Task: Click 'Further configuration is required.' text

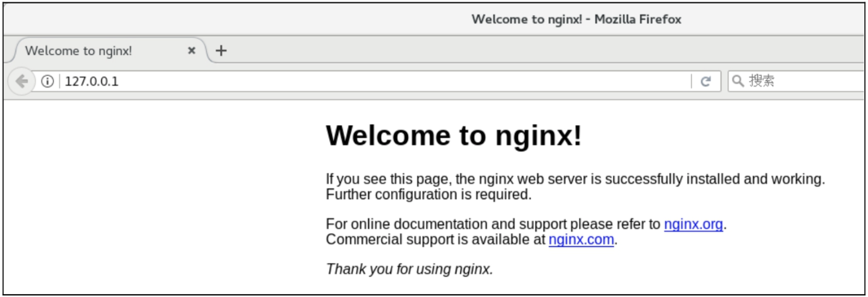Action: pyautogui.click(x=429, y=195)
